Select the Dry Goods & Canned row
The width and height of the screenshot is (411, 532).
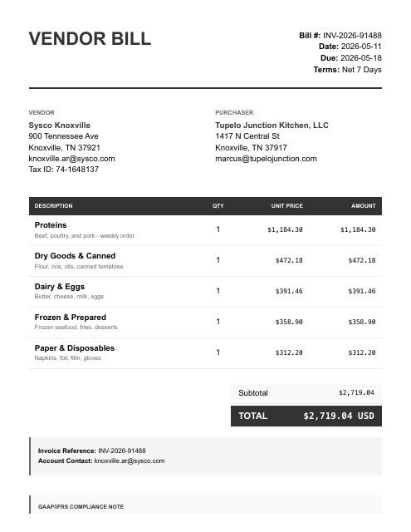tap(205, 261)
